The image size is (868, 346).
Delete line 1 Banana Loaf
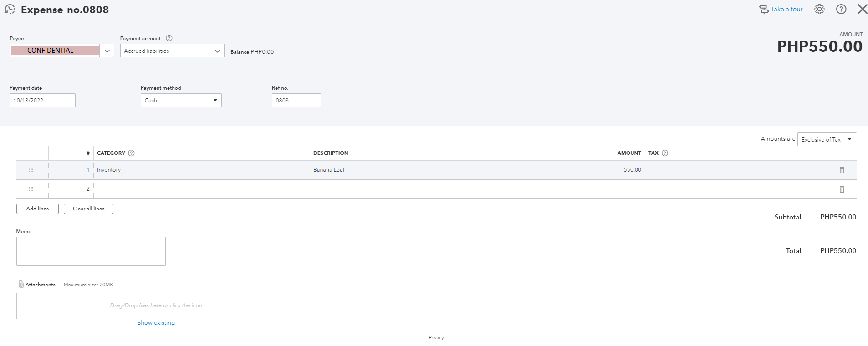coord(842,170)
